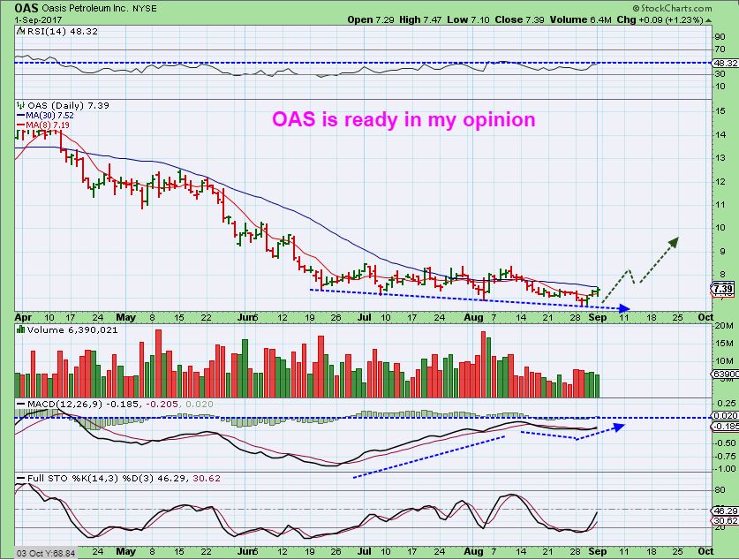
Task: Click the 30.62 stochastic %D value tag
Action: click(x=726, y=520)
